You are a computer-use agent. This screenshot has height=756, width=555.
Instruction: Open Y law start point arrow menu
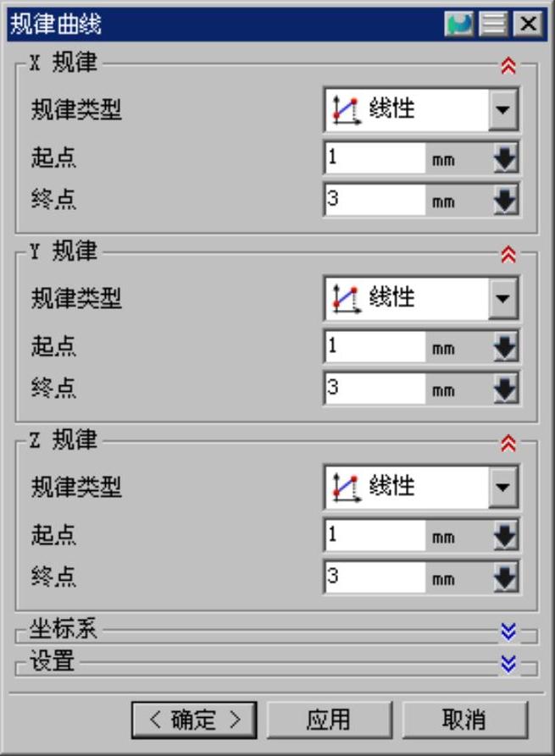(505, 346)
